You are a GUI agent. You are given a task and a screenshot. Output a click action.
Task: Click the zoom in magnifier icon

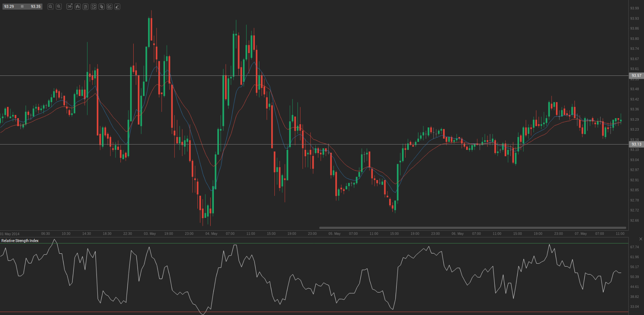pos(59,6)
